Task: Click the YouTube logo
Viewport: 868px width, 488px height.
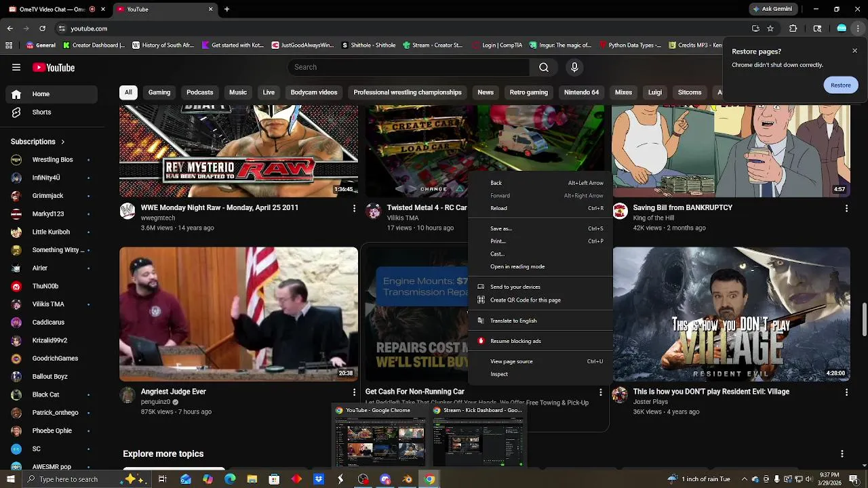Action: tap(54, 68)
